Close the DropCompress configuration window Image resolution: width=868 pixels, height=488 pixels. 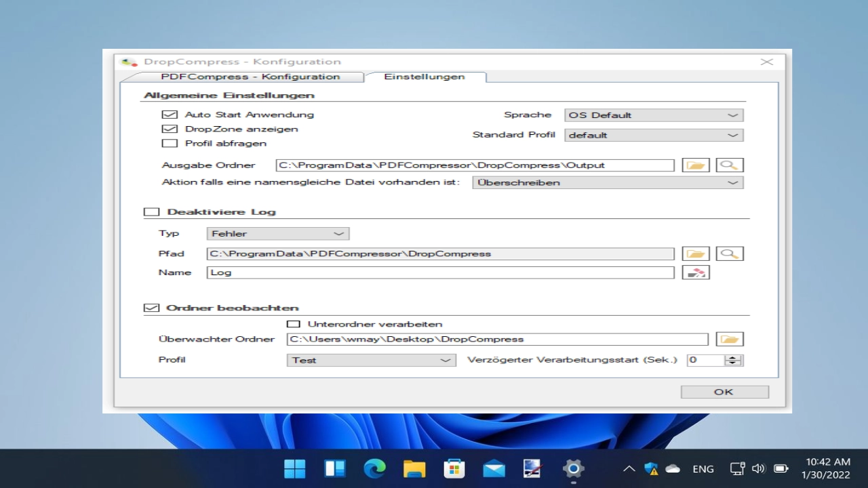tap(767, 62)
